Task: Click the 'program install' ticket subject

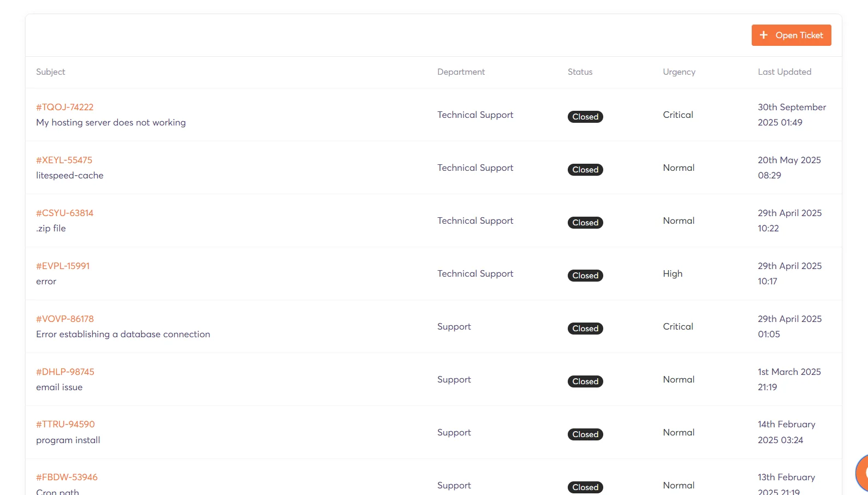Action: point(68,440)
